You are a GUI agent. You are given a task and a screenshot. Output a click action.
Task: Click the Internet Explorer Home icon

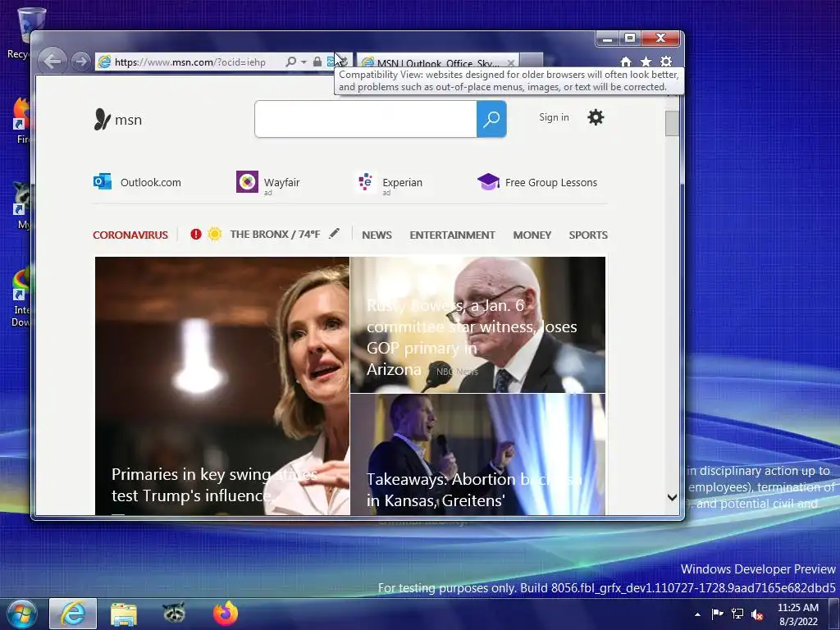click(x=626, y=62)
